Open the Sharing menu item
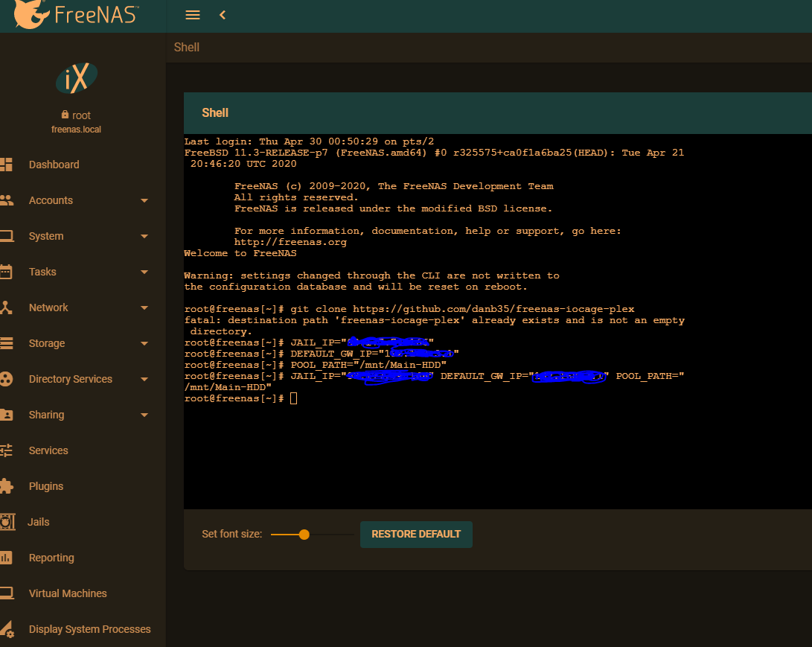Screen dimensions: 812x647 [x=47, y=415]
